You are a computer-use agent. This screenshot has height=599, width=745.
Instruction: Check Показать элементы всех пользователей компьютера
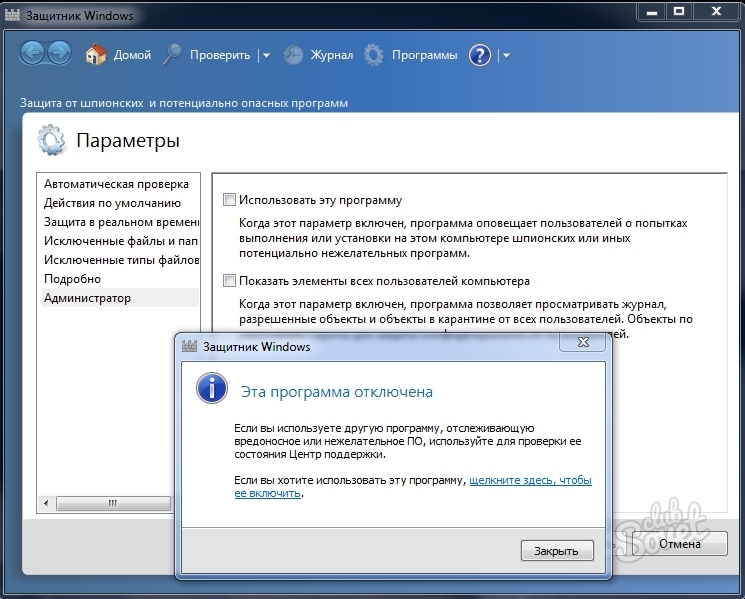pyautogui.click(x=229, y=281)
